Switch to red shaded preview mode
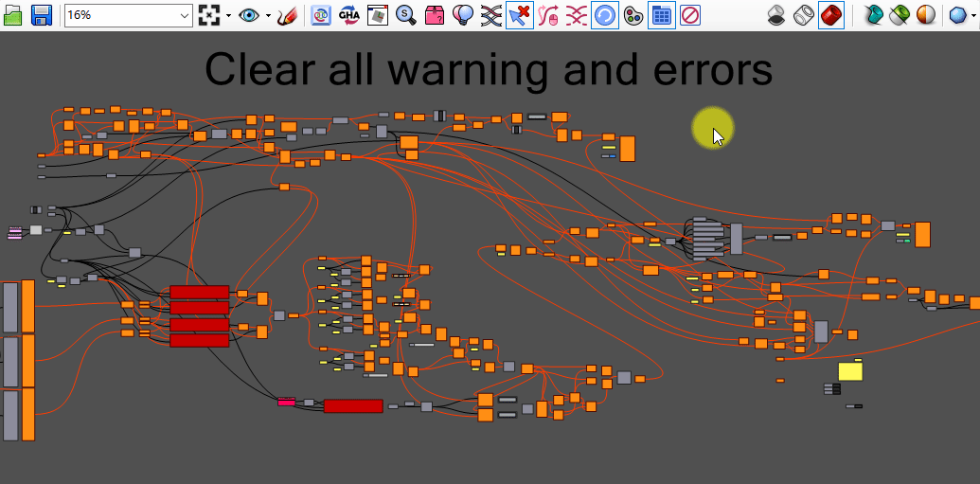This screenshot has width=980, height=484. coord(831,15)
